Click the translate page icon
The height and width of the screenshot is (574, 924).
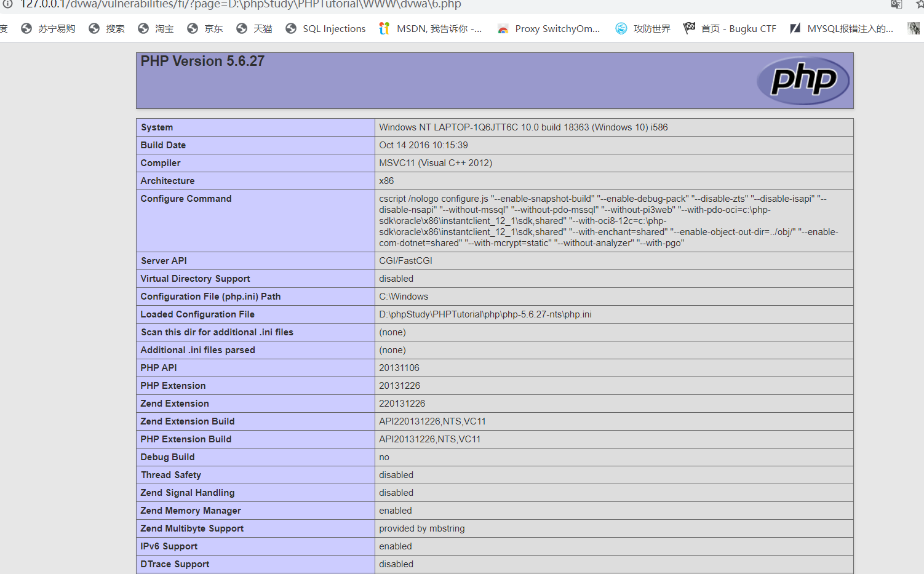pos(896,4)
